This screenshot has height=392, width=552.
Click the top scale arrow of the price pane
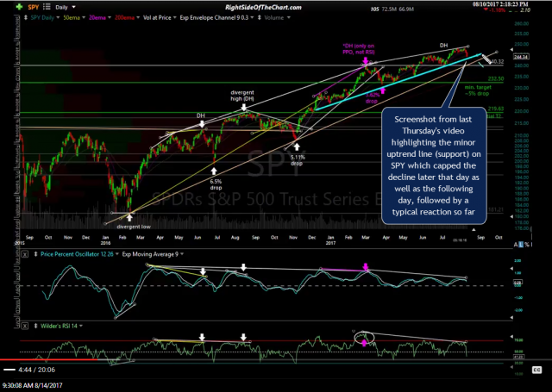pos(511,50)
